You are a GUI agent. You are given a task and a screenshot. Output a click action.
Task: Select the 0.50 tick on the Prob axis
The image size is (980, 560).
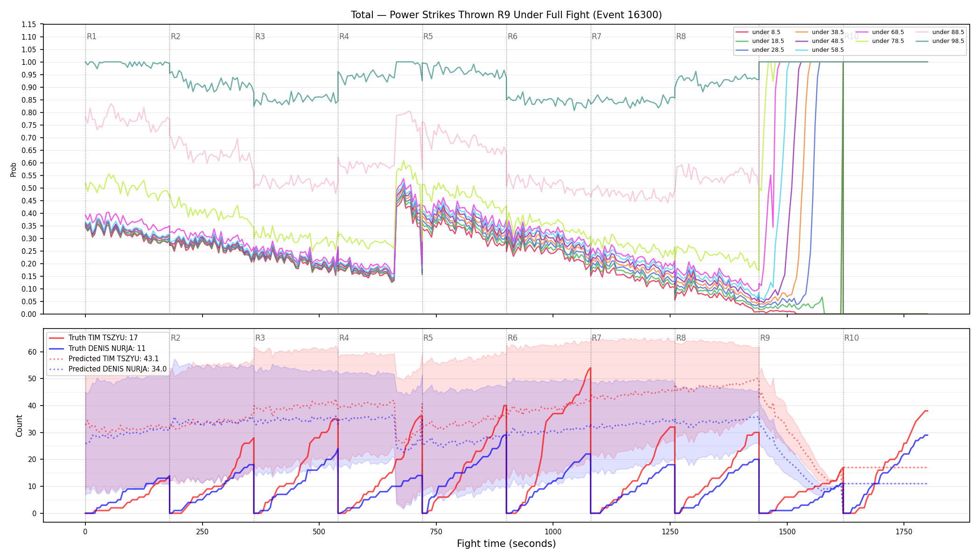pos(29,188)
